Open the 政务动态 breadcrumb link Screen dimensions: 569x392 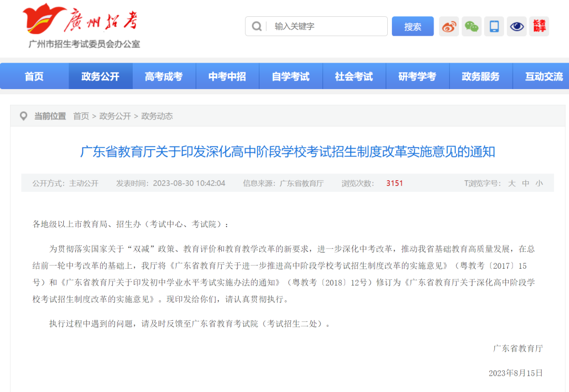pyautogui.click(x=156, y=116)
